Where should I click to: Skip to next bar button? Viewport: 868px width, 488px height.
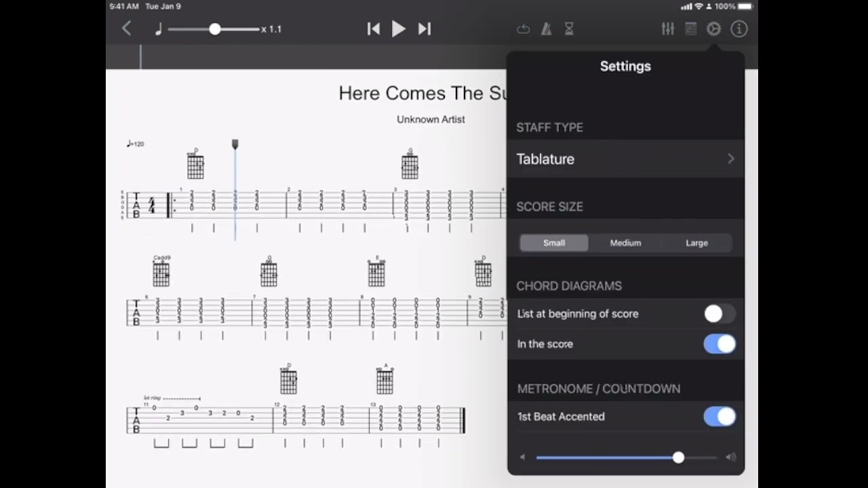click(425, 28)
